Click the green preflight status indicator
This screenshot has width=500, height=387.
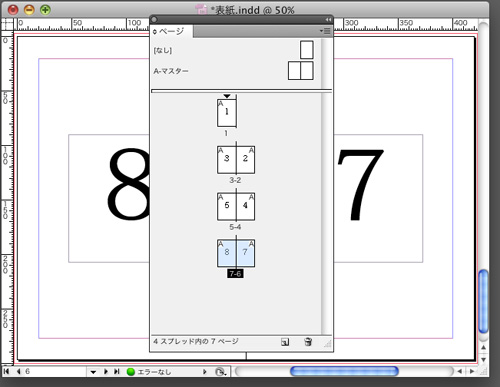click(131, 371)
